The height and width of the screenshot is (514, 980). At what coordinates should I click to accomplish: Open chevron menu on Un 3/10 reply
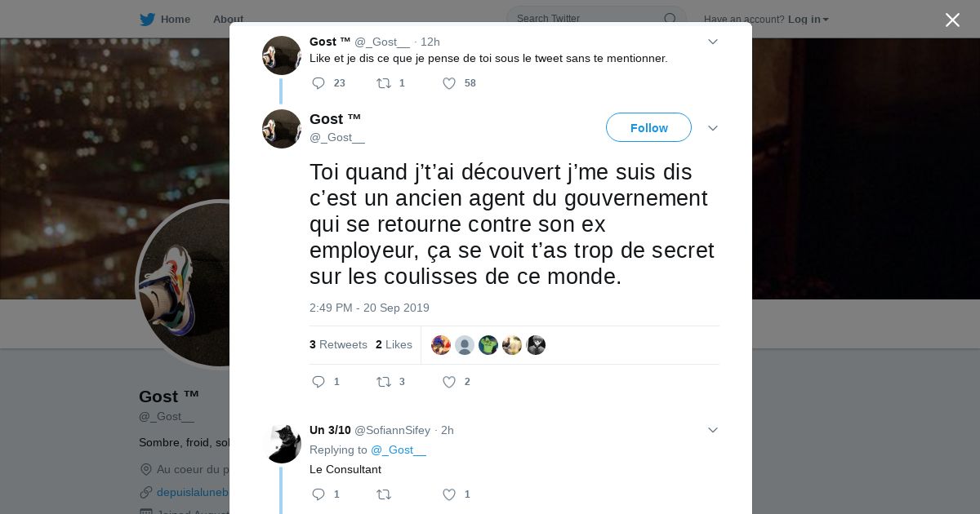tap(713, 430)
